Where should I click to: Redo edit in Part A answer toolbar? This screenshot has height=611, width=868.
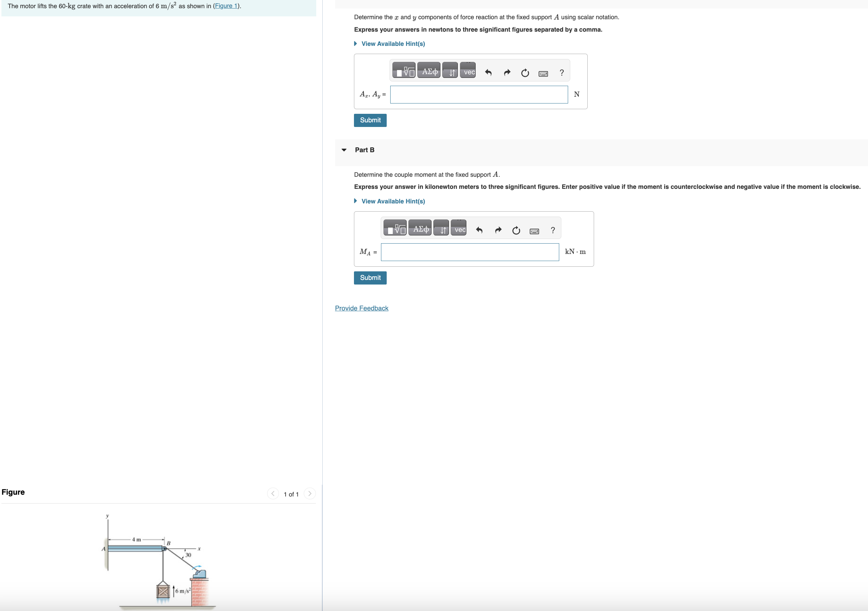tap(507, 73)
